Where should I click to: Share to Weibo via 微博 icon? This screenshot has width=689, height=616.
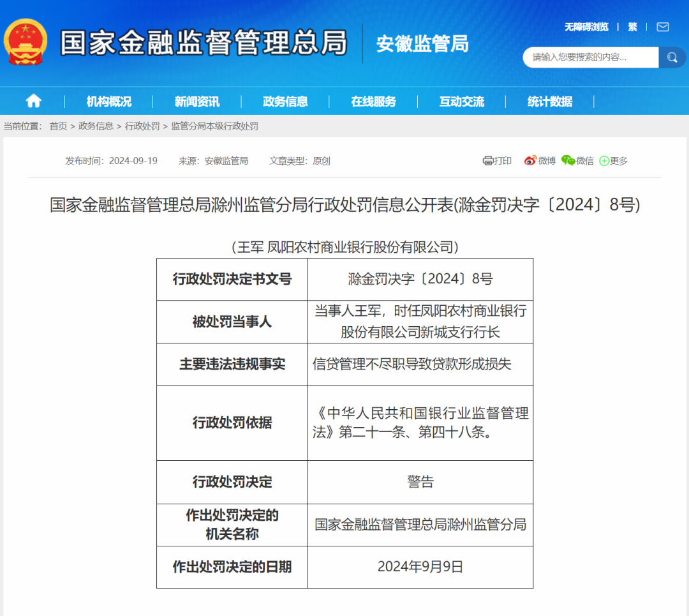tap(540, 161)
